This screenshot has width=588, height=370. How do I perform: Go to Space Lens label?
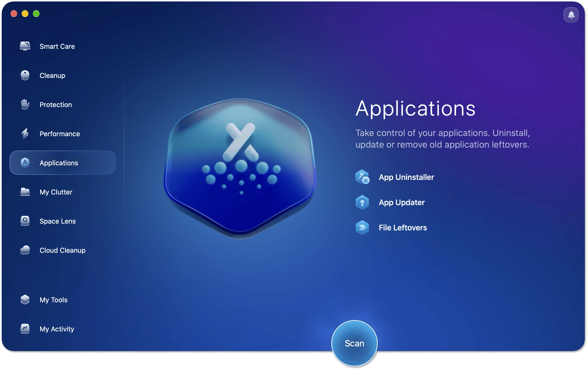58,221
